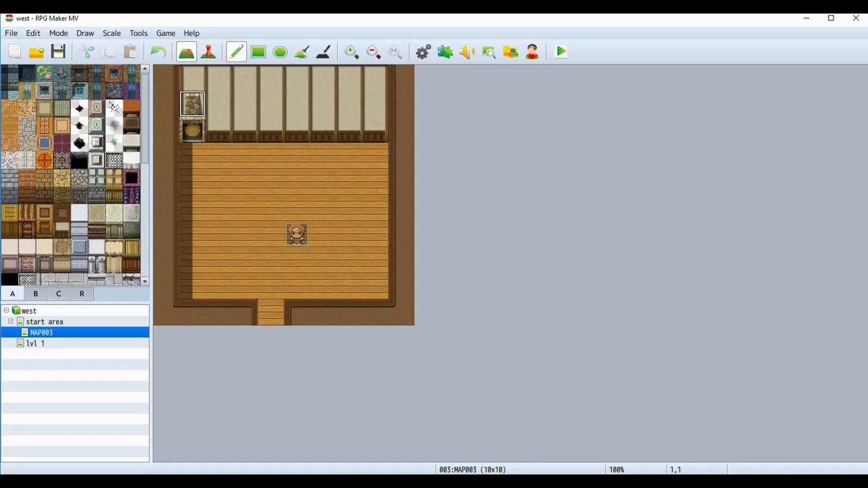This screenshot has width=868, height=488.
Task: Switch to tileset tab C
Action: 58,293
